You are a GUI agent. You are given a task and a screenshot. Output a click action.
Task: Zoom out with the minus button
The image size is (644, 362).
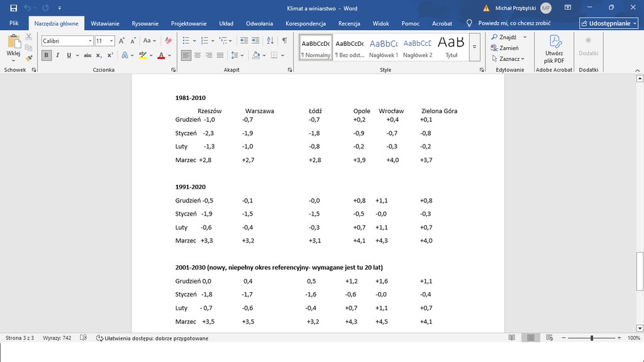[x=564, y=337]
